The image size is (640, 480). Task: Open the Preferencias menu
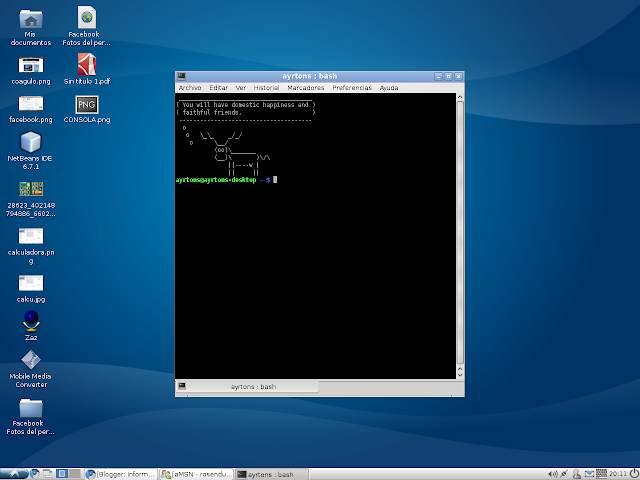352,88
